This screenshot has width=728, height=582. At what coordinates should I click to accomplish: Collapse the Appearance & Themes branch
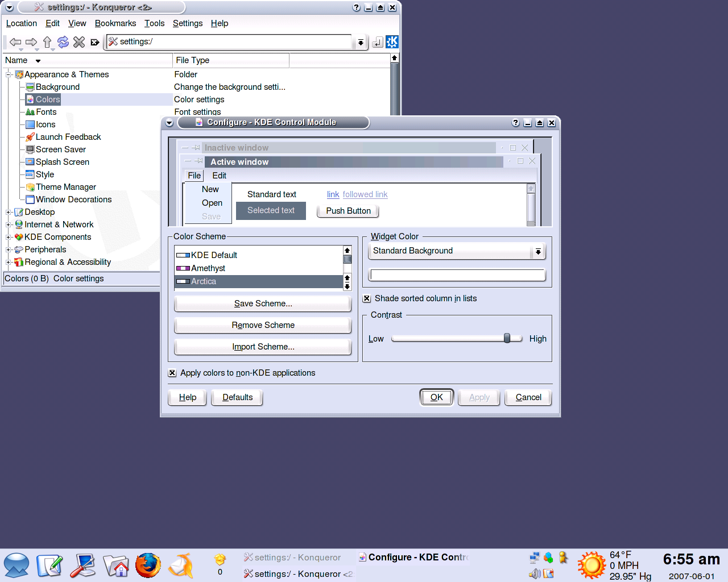pyautogui.click(x=9, y=74)
